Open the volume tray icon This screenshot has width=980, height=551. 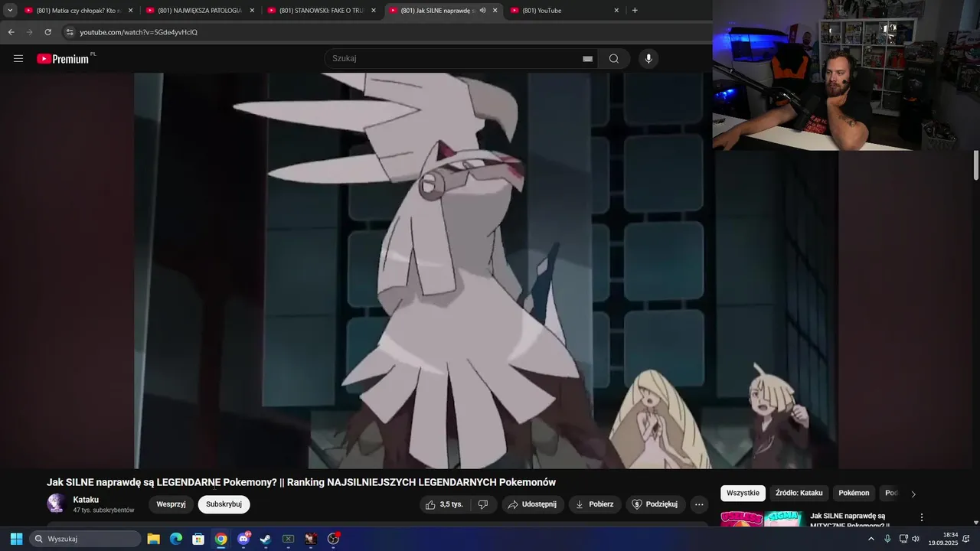click(x=916, y=539)
